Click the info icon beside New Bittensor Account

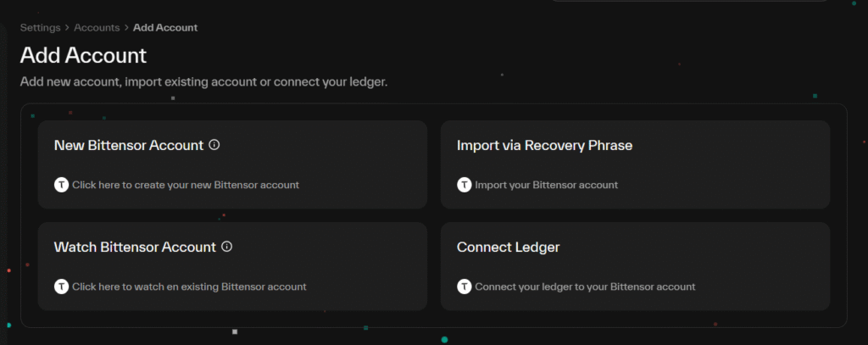coord(214,145)
